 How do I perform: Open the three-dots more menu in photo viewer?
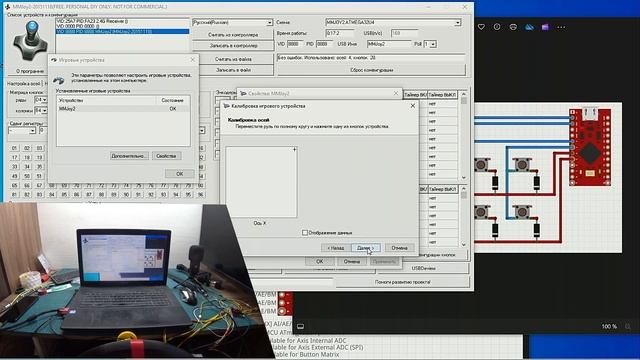click(x=561, y=27)
